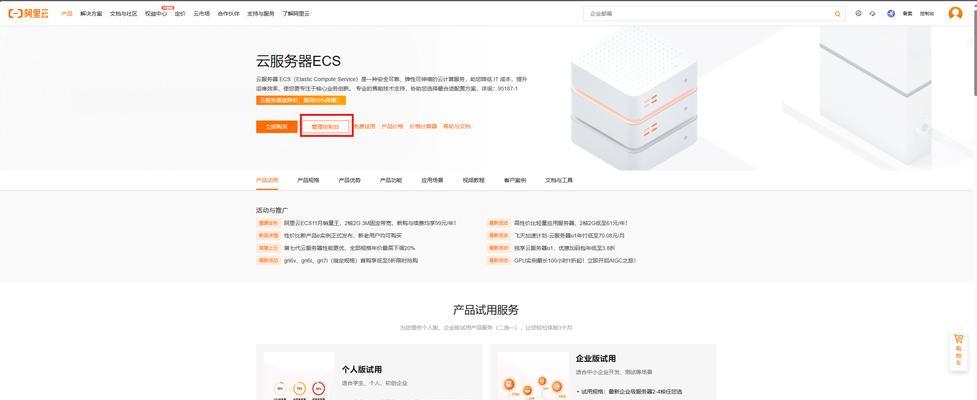977x400 pixels.
Task: Switch to the 产品试用 tab
Action: (267, 180)
